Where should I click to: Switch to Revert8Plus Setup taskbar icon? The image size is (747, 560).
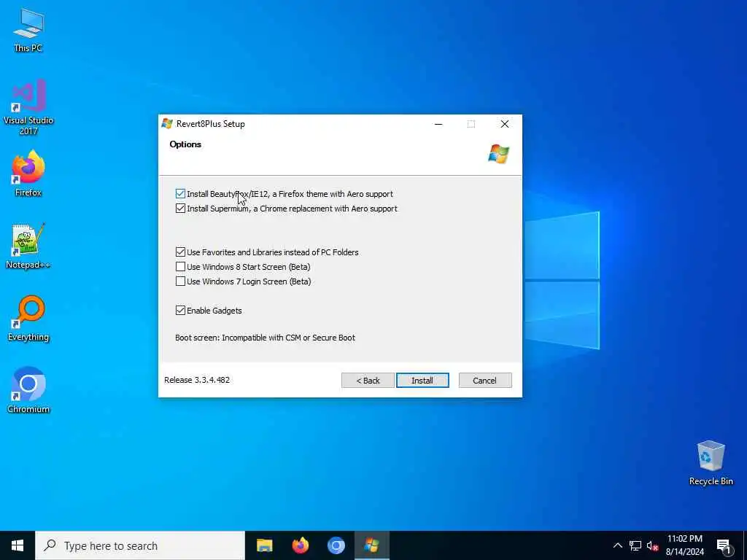(x=371, y=545)
